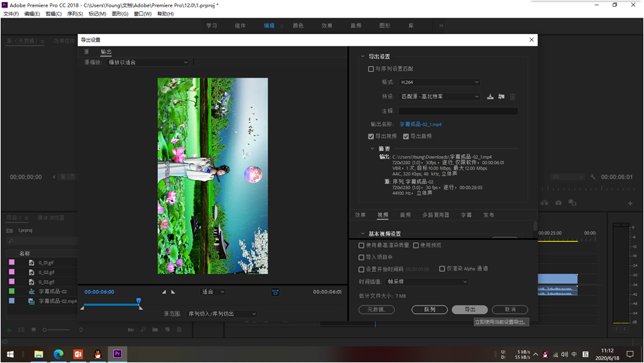Open the 源范围 序列切入/序列切出 dropdown
644x363 pixels.
pos(222,313)
